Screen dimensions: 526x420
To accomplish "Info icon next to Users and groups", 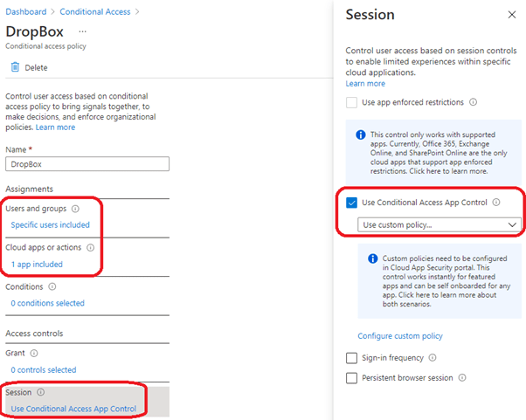I will point(75,209).
